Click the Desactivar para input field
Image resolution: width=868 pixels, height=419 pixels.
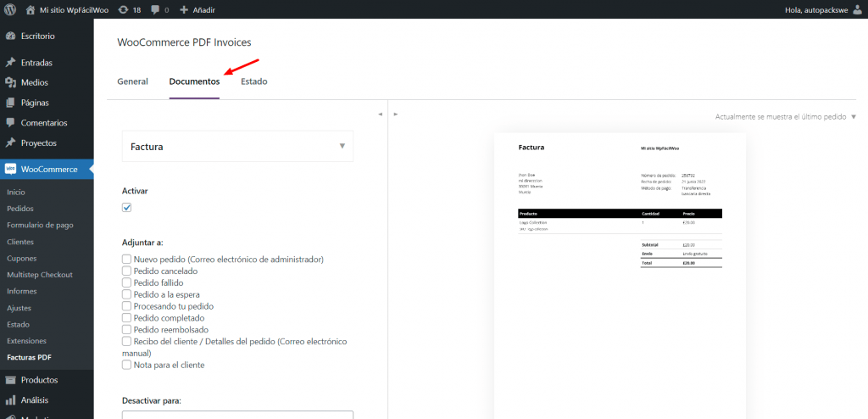[x=237, y=415]
